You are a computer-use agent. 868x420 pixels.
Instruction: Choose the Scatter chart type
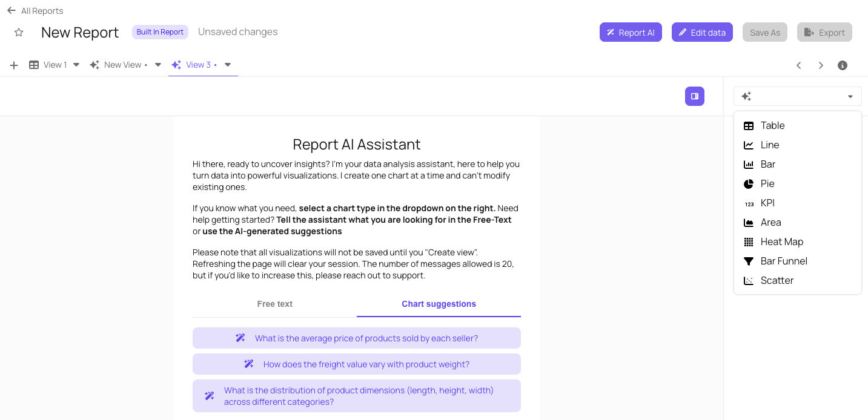point(777,280)
